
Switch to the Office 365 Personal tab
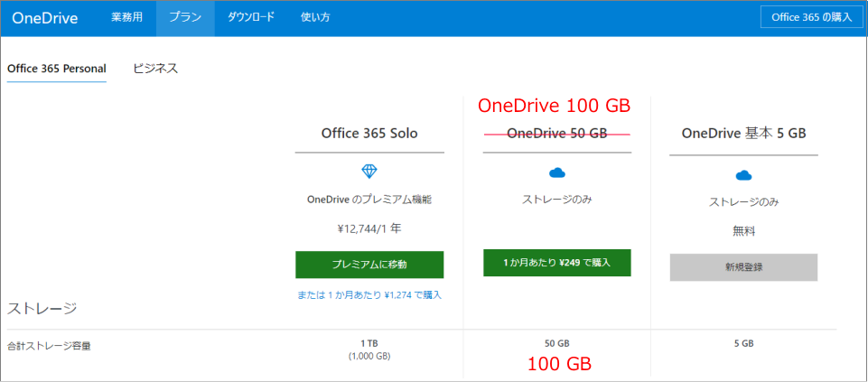pos(57,69)
